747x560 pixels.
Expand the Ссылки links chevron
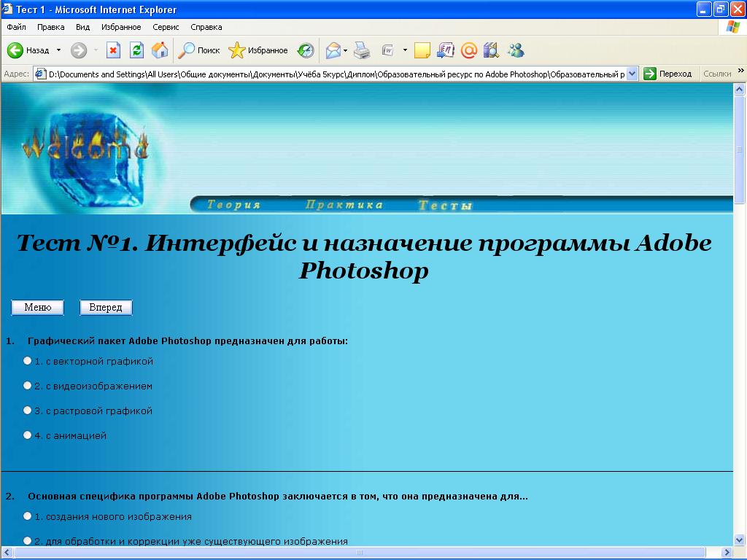click(741, 71)
